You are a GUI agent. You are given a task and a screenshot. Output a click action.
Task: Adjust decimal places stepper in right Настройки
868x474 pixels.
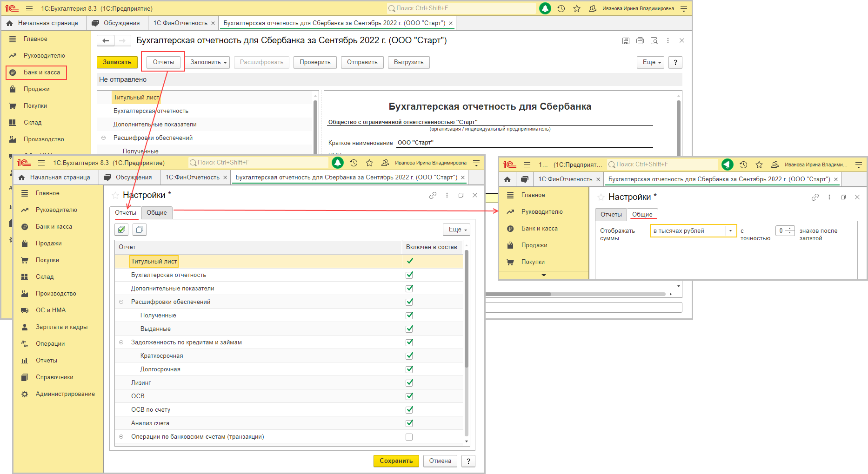pos(789,231)
